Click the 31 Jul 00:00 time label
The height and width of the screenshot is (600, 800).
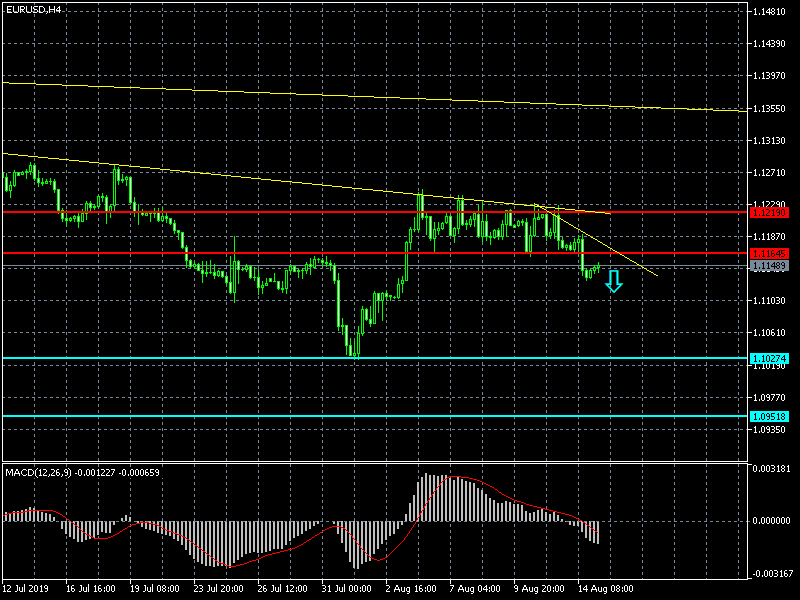tap(347, 588)
